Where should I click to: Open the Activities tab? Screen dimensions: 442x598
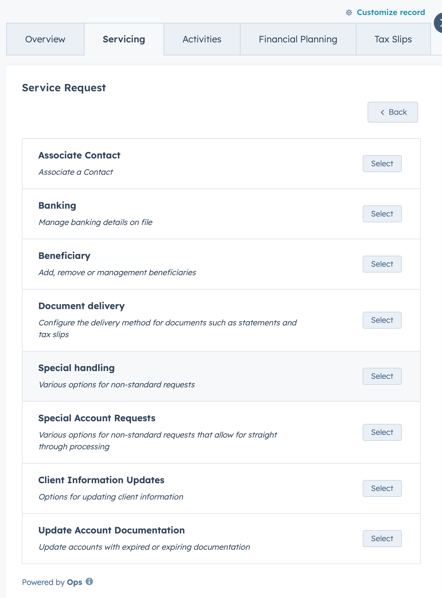[x=202, y=39]
